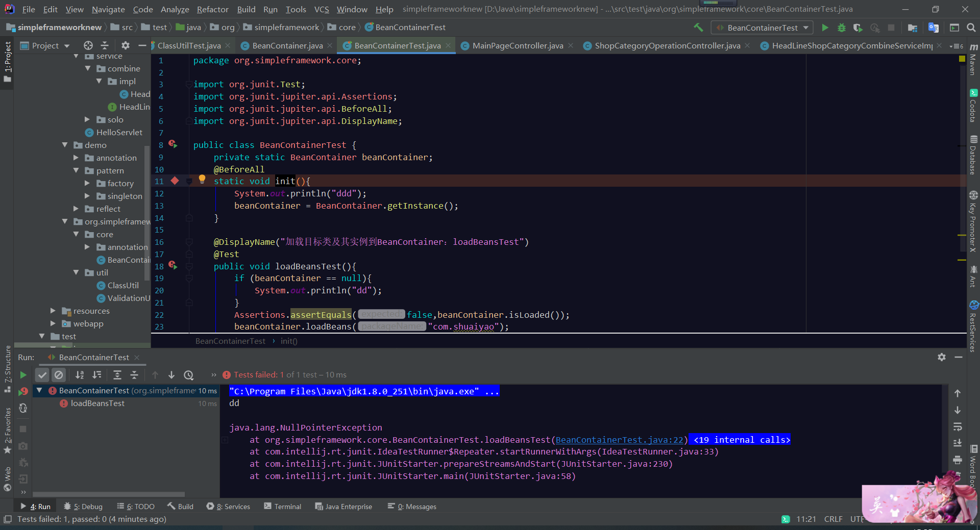Open BeanContainerTest.java:22 link in stack trace
Image resolution: width=980 pixels, height=530 pixels.
click(619, 440)
